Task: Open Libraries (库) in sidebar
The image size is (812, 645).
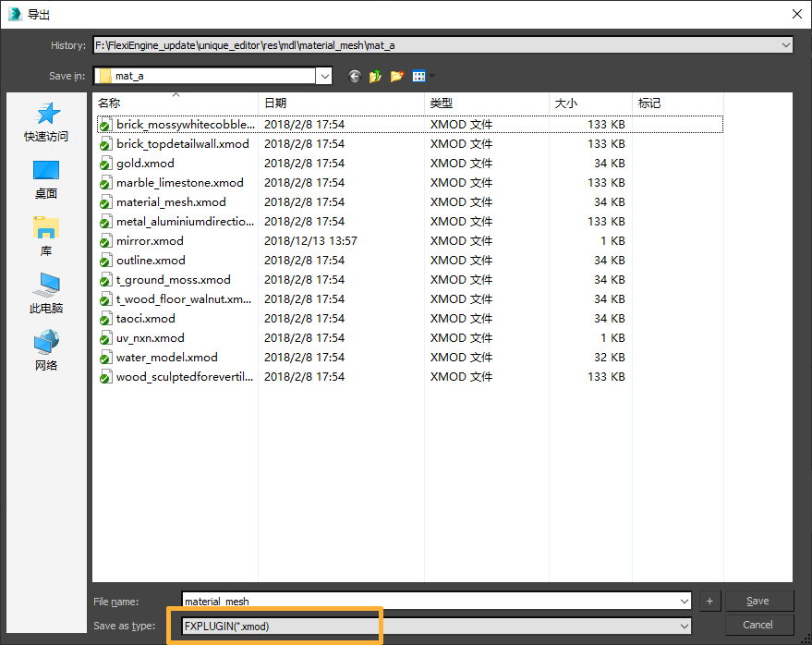Action: [x=46, y=237]
